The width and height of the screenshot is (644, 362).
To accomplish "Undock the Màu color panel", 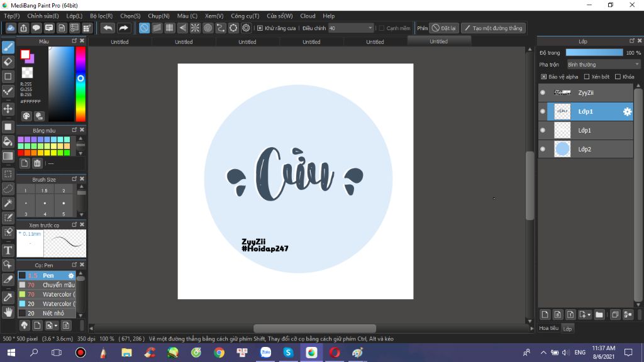I will [x=74, y=41].
